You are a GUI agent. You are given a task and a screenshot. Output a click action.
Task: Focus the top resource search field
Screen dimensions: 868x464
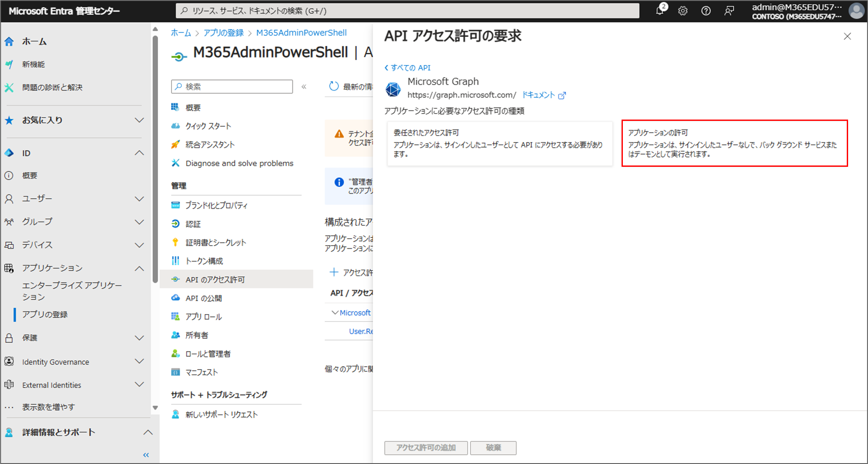(x=407, y=11)
